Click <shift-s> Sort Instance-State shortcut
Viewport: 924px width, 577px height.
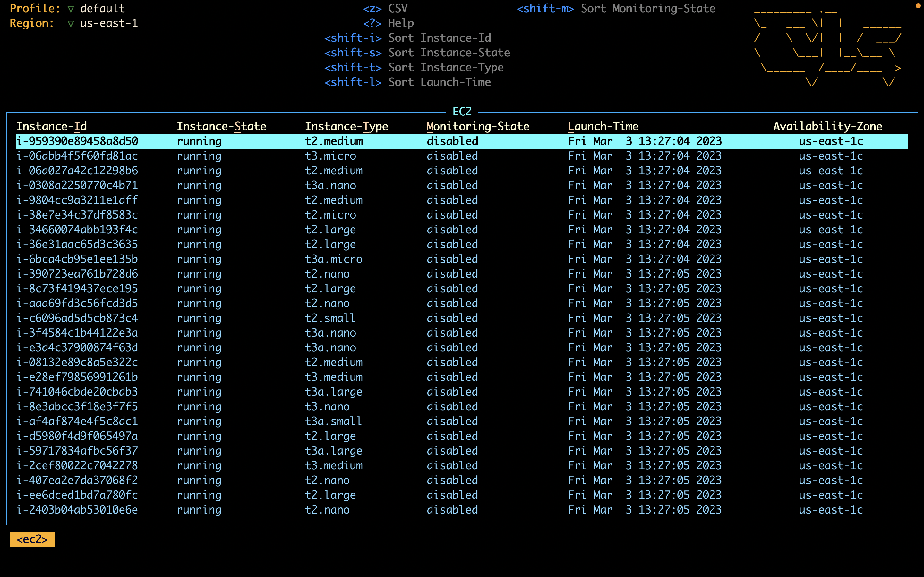click(x=417, y=53)
